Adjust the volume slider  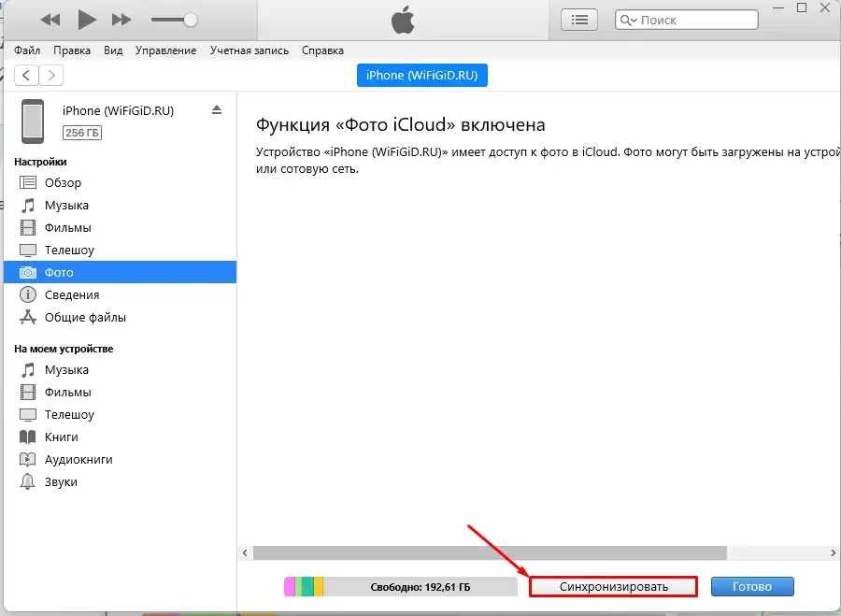click(191, 19)
